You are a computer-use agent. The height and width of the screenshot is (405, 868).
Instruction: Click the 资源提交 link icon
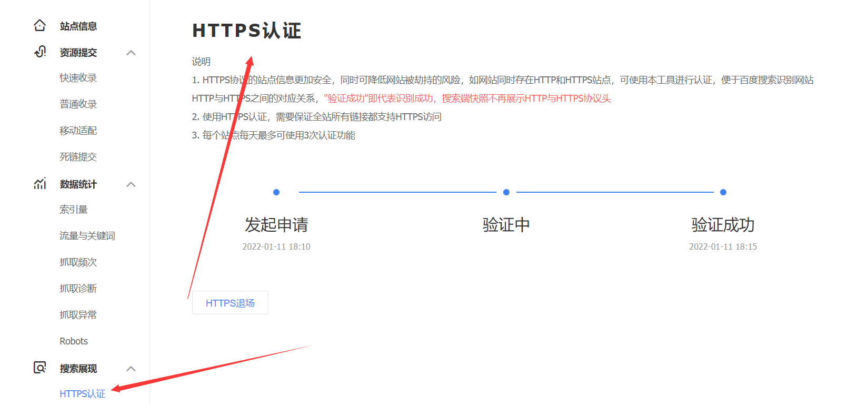(40, 52)
